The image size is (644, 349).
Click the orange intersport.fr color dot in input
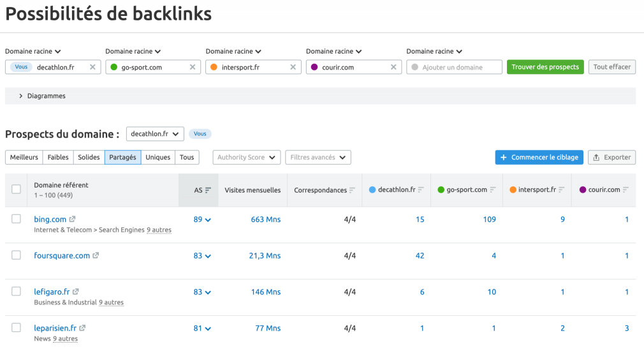coord(214,67)
